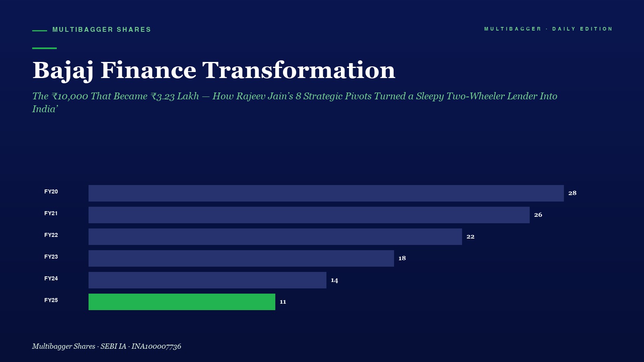Click the 'Bajaj Finance Transformation' title
644x362 pixels.
pos(214,70)
